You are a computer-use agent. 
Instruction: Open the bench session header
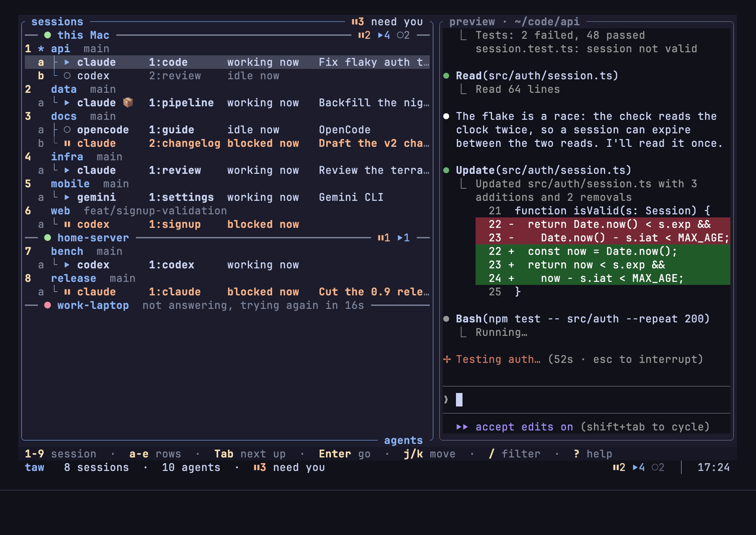(x=227, y=251)
